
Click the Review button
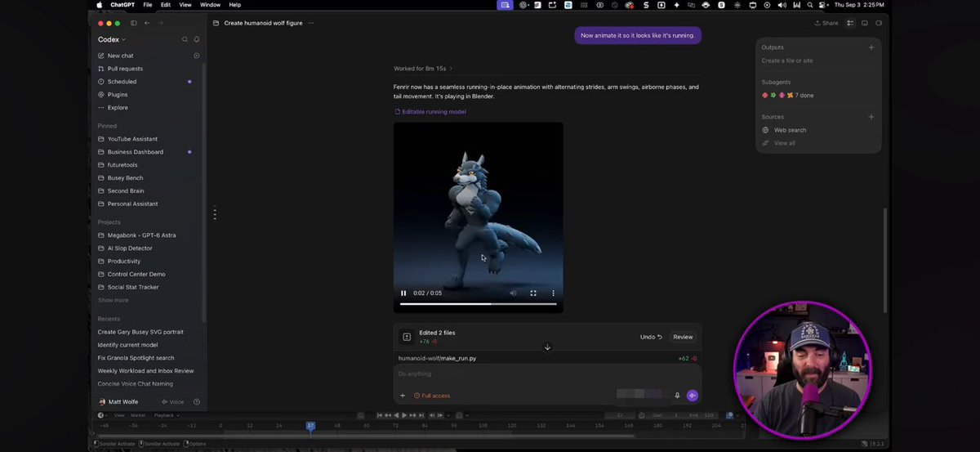[x=683, y=337]
